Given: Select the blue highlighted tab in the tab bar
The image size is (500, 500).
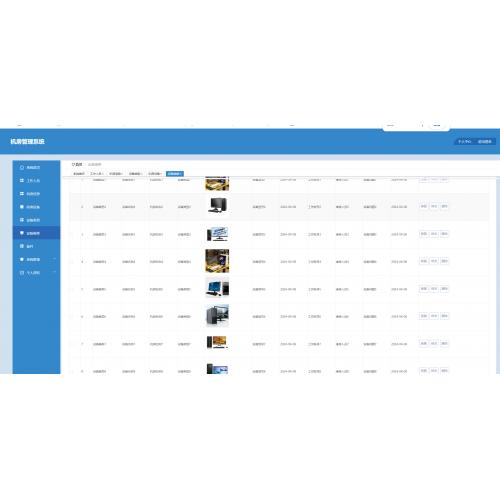Looking at the screenshot, I should pos(175,174).
